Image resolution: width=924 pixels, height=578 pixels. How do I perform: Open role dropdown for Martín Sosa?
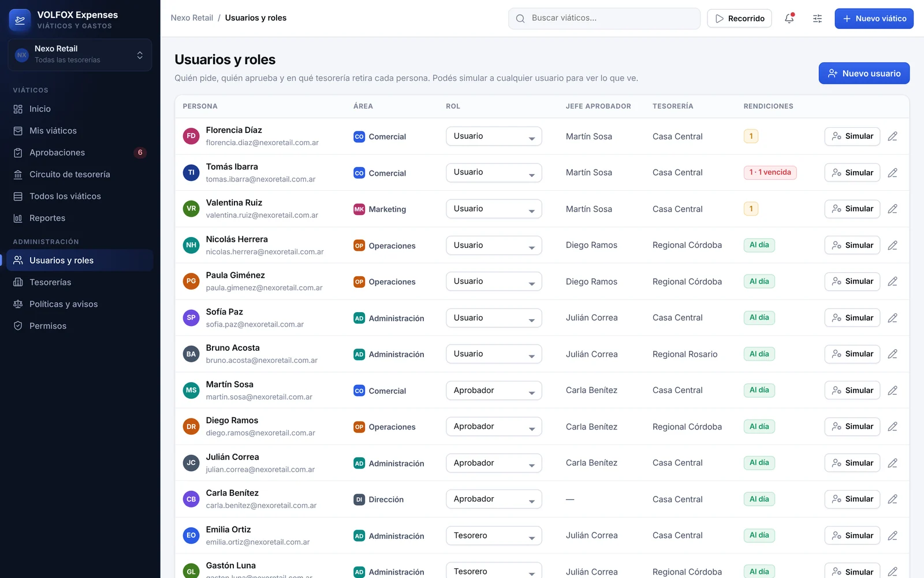pos(494,390)
